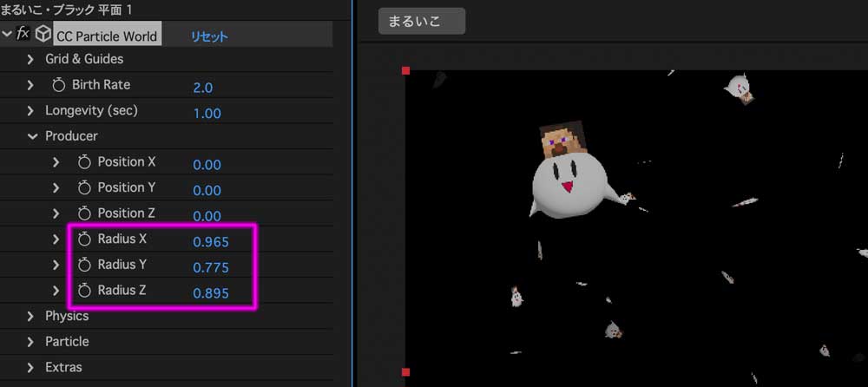Toggle the Position Y stopwatch
The height and width of the screenshot is (387, 868).
(84, 187)
